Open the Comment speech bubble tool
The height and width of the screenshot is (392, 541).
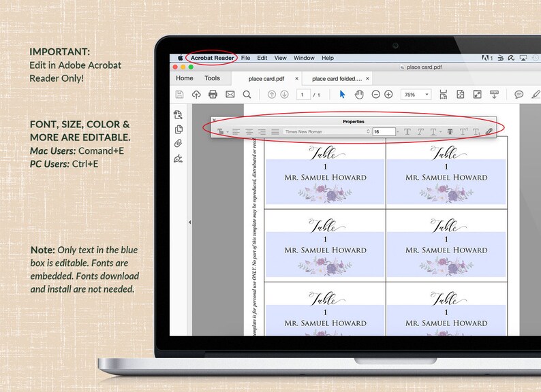pyautogui.click(x=519, y=95)
